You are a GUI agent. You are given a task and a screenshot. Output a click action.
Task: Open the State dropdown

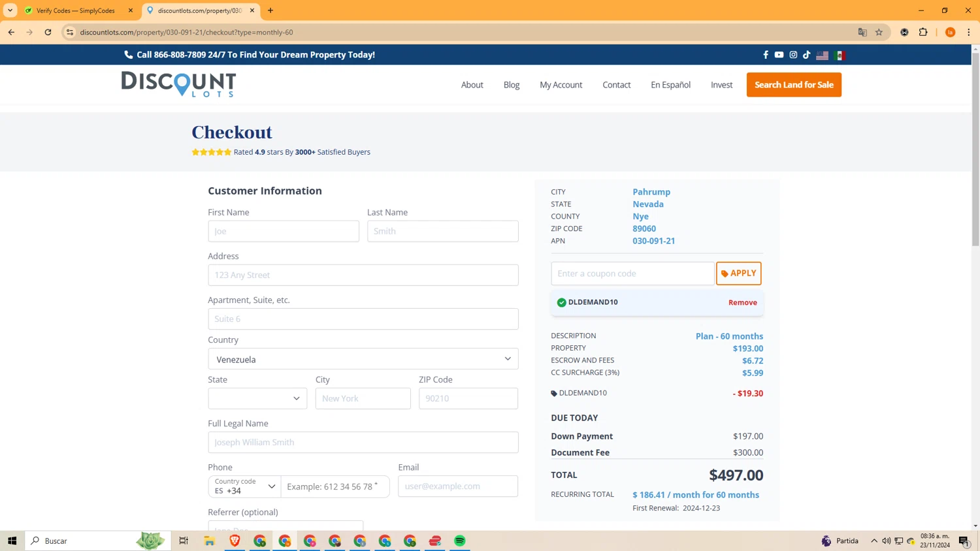[x=257, y=398]
